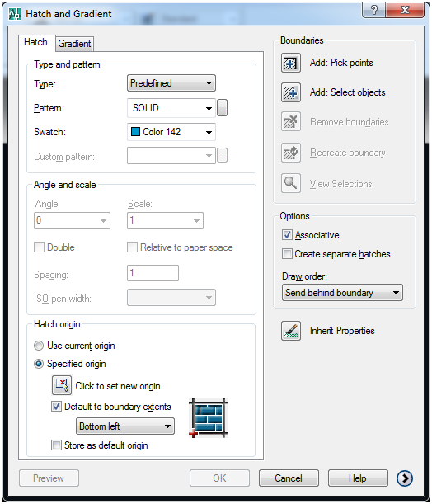Image resolution: width=432 pixels, height=504 pixels.
Task: Open the Pattern dropdown showing SOLID
Action: [x=171, y=108]
